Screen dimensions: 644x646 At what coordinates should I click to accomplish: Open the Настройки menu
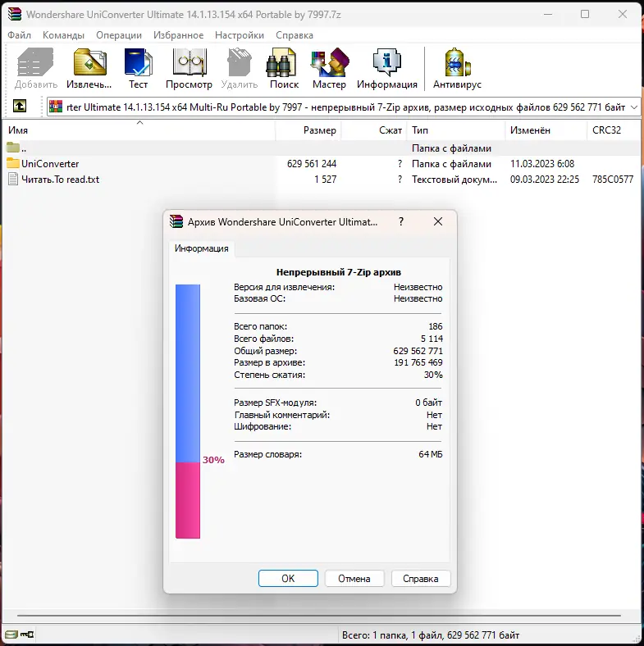tap(239, 35)
